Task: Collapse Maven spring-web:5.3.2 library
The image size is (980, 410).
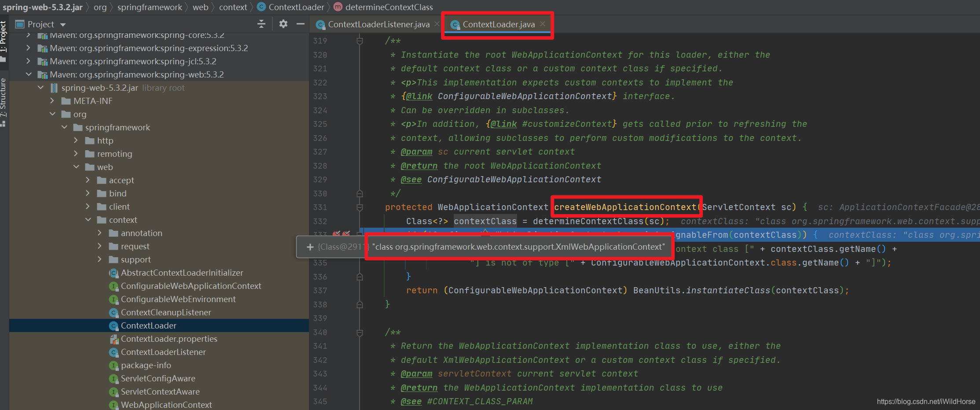Action: [x=28, y=74]
